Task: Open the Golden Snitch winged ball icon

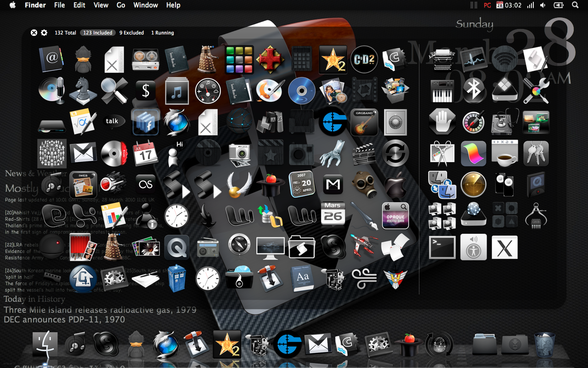Action: 239,184
